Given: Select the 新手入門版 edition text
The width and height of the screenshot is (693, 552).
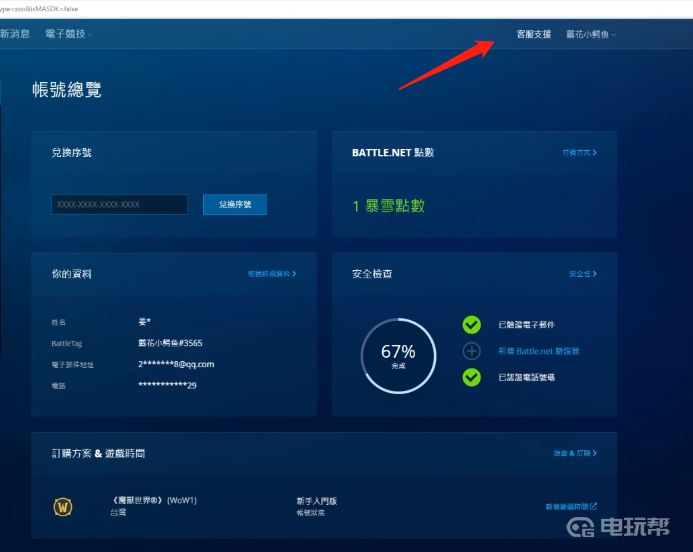Looking at the screenshot, I should 316,501.
